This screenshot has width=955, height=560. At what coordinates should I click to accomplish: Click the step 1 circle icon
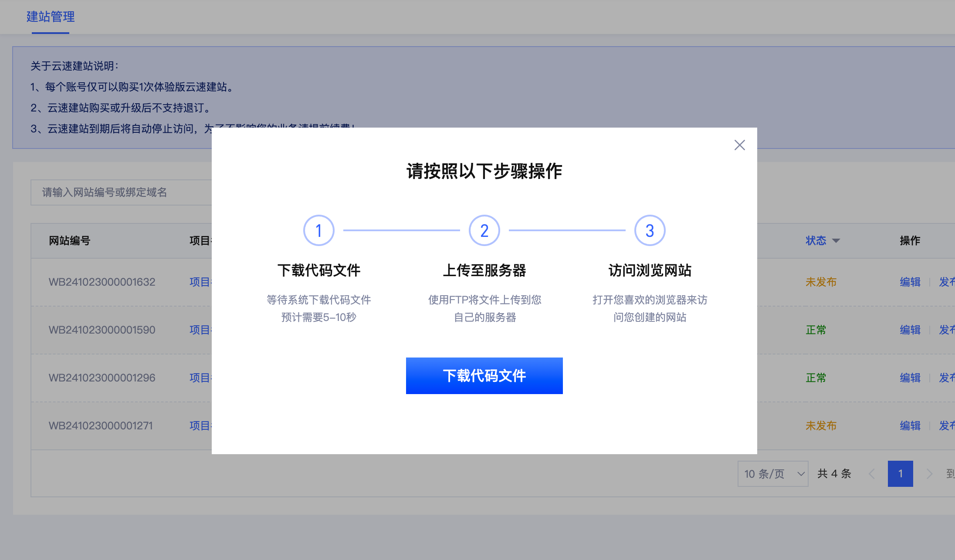click(x=318, y=230)
